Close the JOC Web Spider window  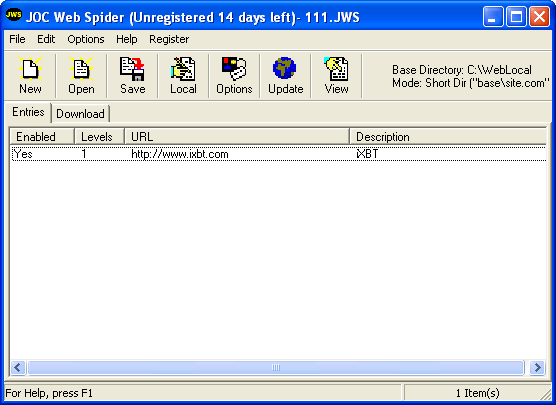tap(539, 17)
